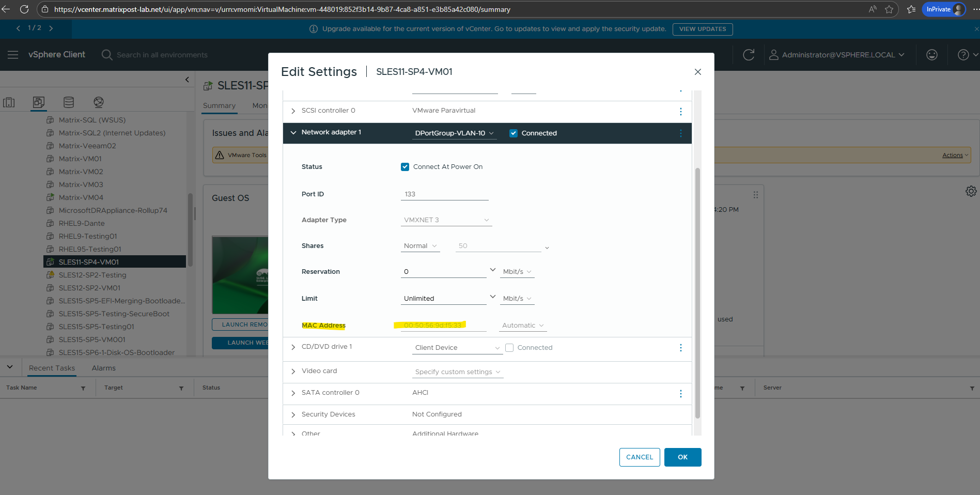Go to previous notification banner
The height and width of the screenshot is (495, 980).
tap(18, 28)
